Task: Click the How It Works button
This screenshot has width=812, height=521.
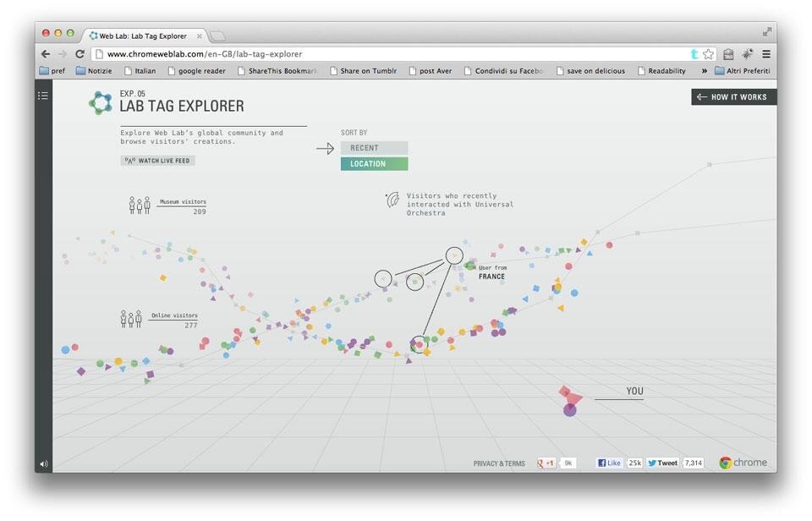Action: coord(732,97)
